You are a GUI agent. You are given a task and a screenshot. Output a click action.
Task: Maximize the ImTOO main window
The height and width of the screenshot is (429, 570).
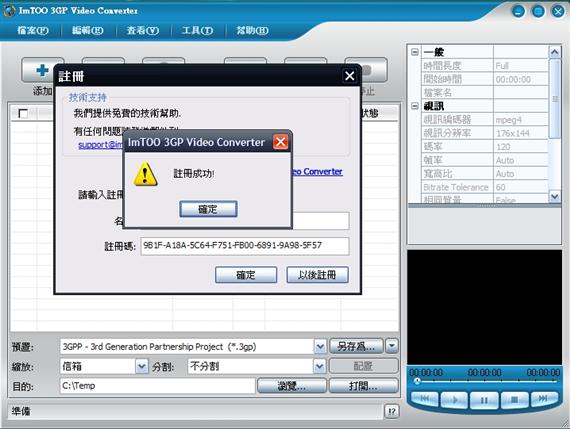click(538, 12)
